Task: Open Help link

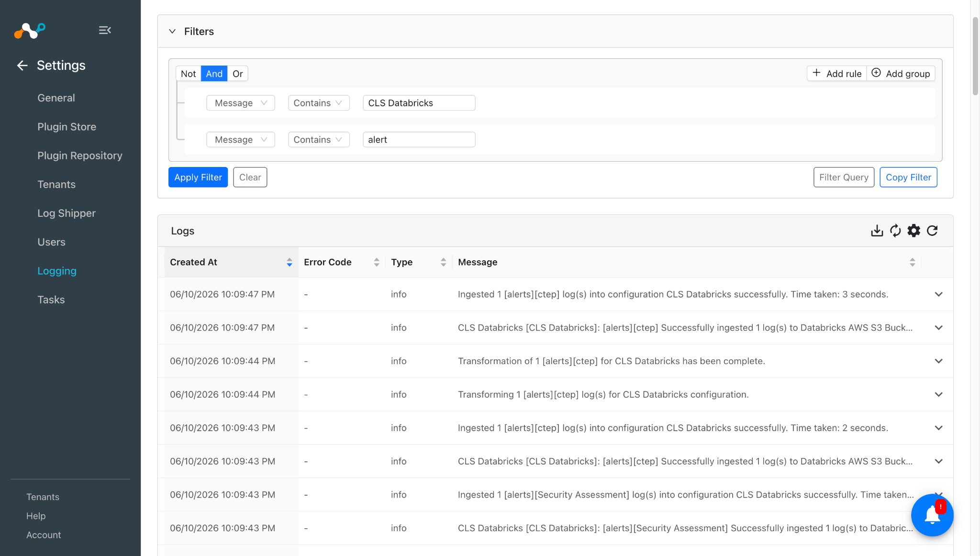Action: tap(36, 516)
